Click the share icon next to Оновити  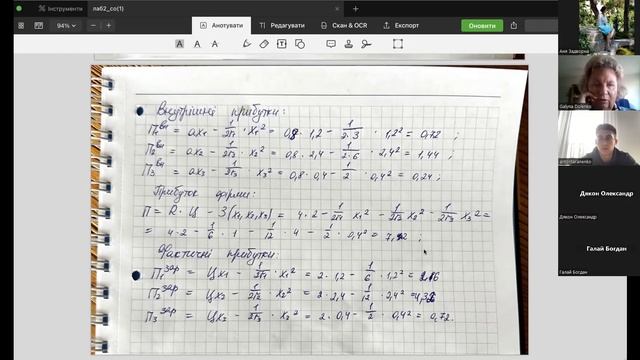(514, 25)
